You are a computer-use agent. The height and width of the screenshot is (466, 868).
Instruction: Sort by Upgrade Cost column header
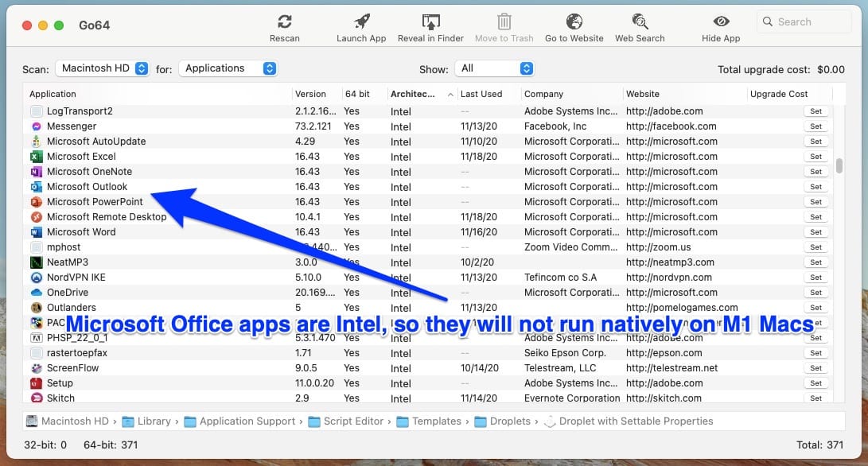[779, 94]
